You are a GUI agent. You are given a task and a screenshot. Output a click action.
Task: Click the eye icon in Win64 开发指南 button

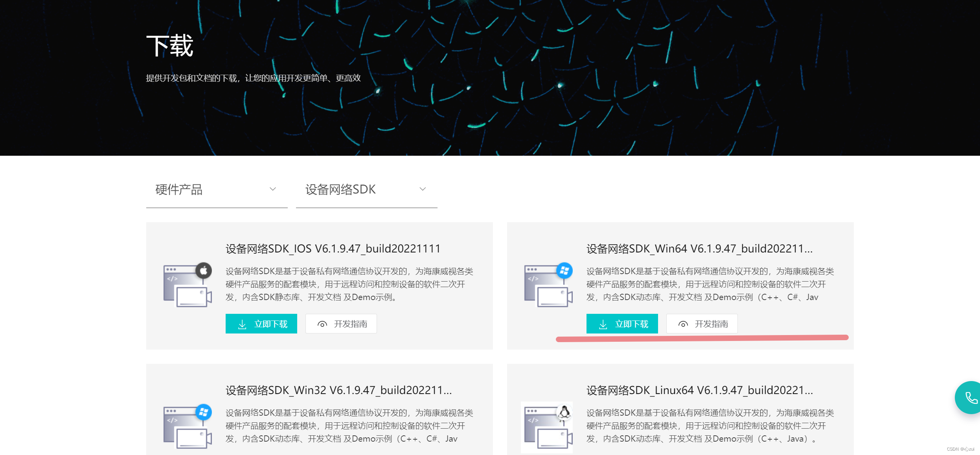(x=683, y=324)
